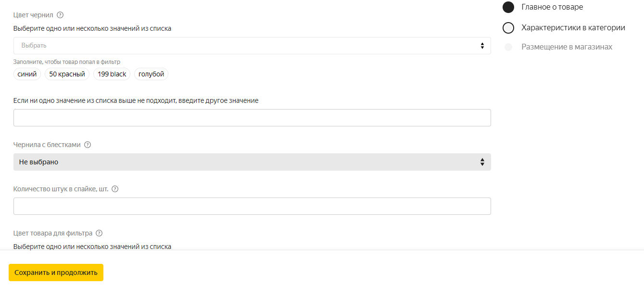Select the синий suggestion chip

click(x=27, y=74)
